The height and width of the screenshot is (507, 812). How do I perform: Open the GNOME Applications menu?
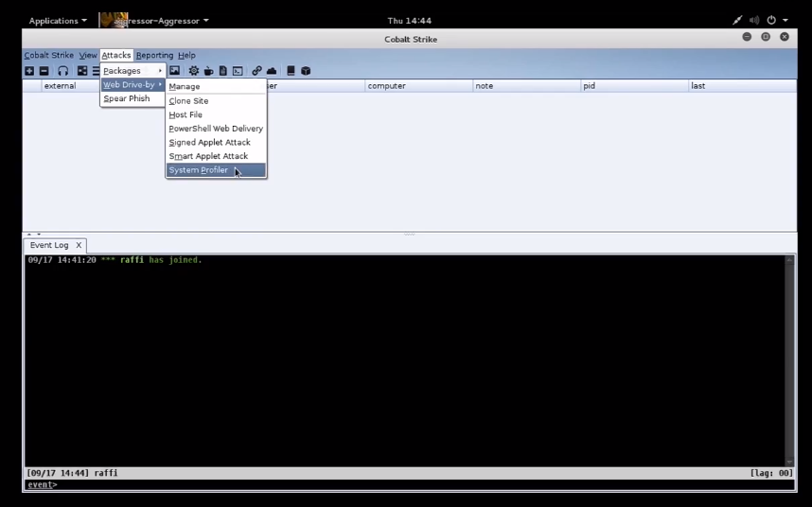tap(58, 21)
